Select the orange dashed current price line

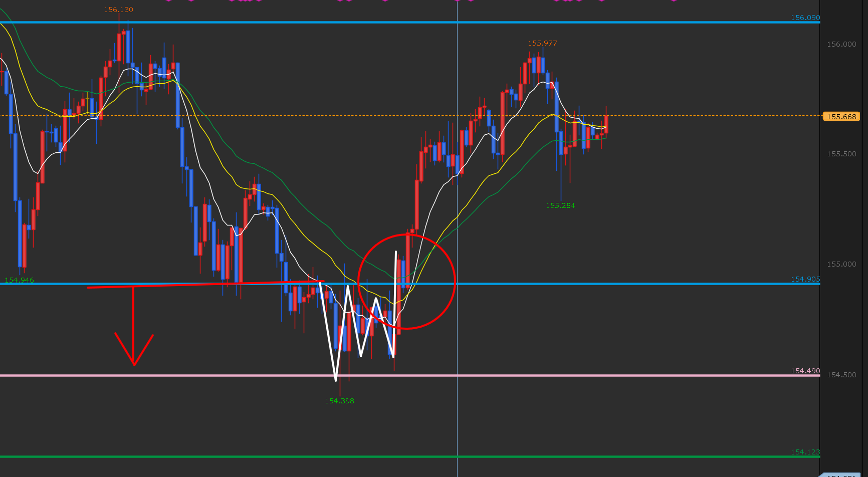(x=702, y=116)
